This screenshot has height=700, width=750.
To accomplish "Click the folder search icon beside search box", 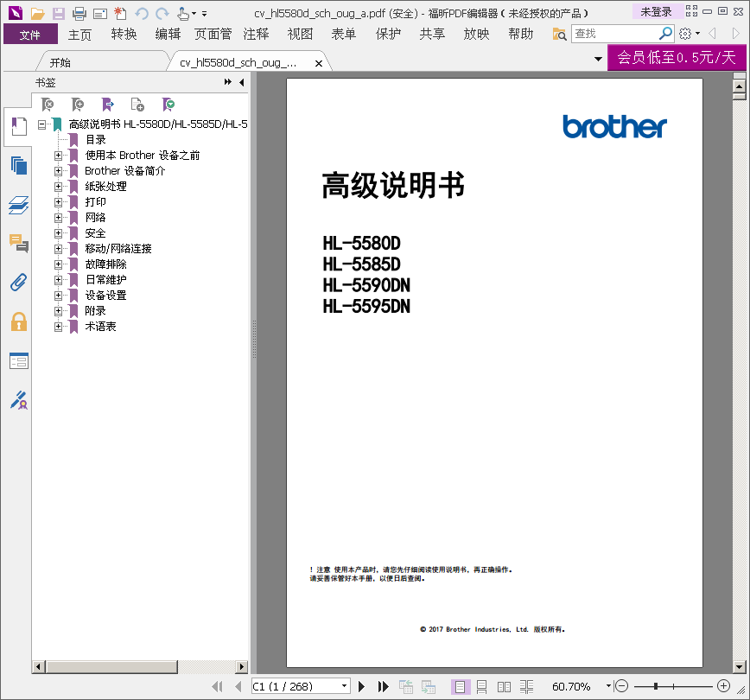I will [x=559, y=34].
